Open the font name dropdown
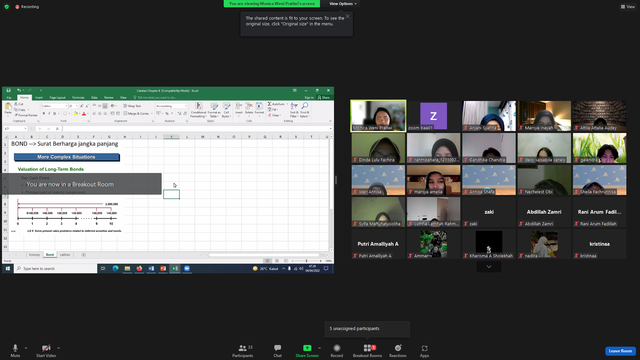This screenshot has height=360, width=640. [x=66, y=106]
